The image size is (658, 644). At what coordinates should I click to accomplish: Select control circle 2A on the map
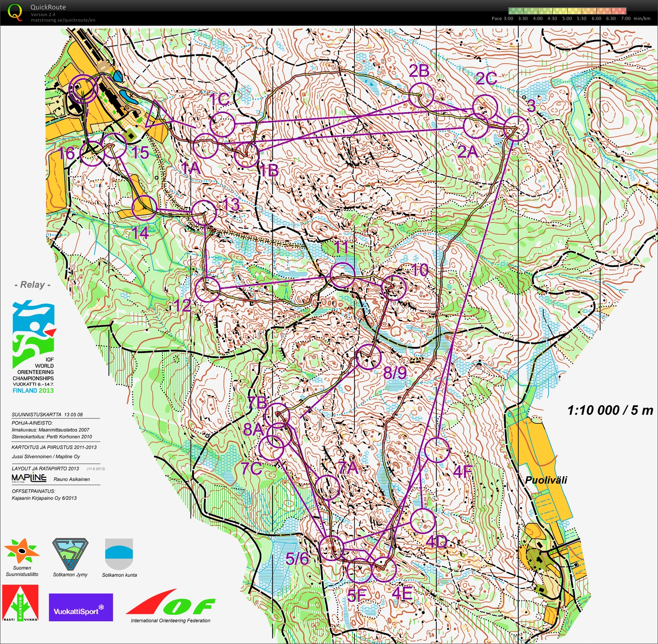476,126
